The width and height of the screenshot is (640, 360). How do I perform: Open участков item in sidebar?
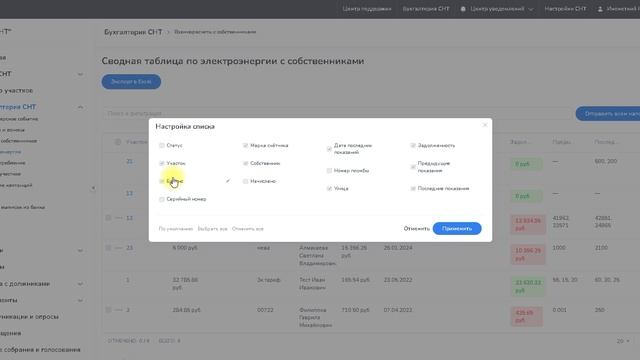pyautogui.click(x=16, y=91)
